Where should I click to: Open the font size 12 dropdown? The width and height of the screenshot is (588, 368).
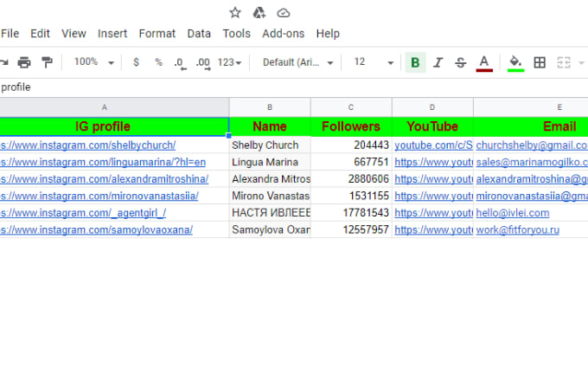coord(374,62)
